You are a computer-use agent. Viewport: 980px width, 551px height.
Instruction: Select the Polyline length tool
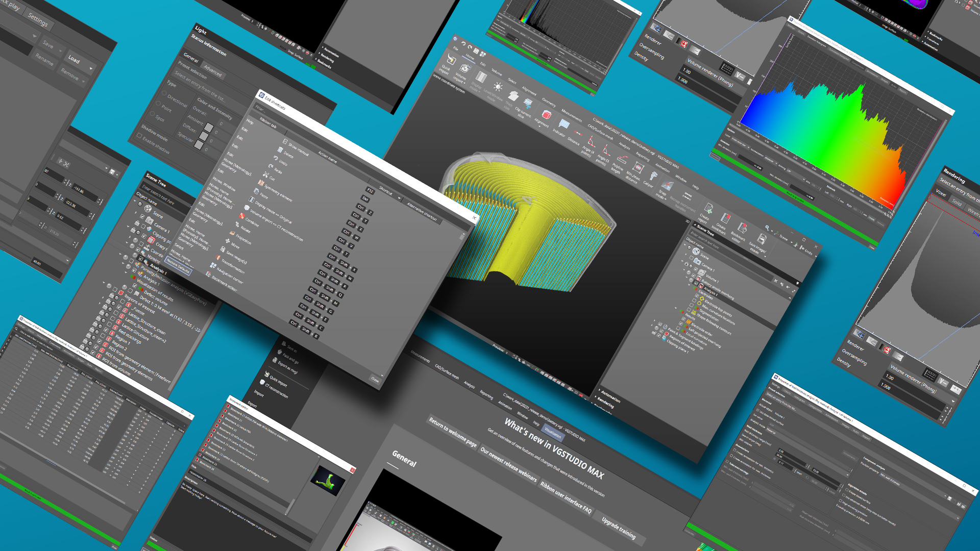click(622, 159)
